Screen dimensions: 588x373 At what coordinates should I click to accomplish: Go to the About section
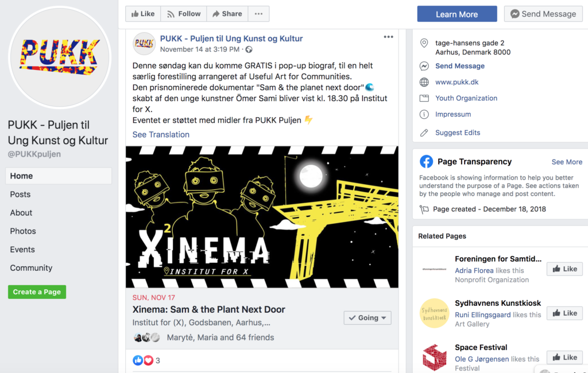[21, 212]
